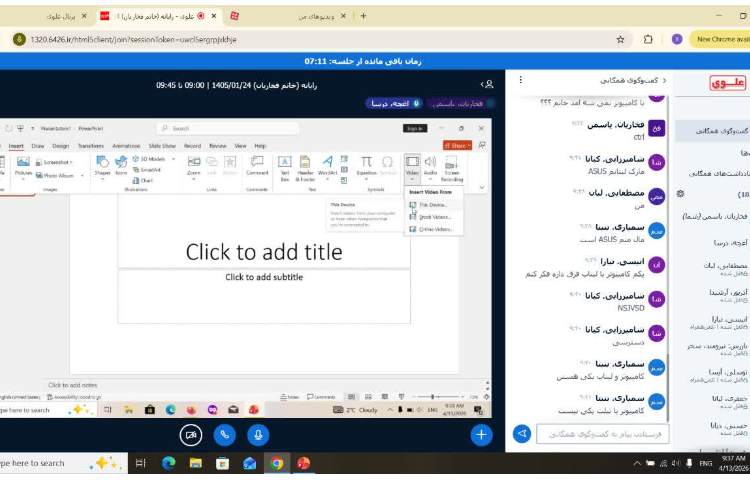The height and width of the screenshot is (480, 750).
Task: Click the Pictures icon in PowerPoint ribbon
Action: pyautogui.click(x=23, y=166)
